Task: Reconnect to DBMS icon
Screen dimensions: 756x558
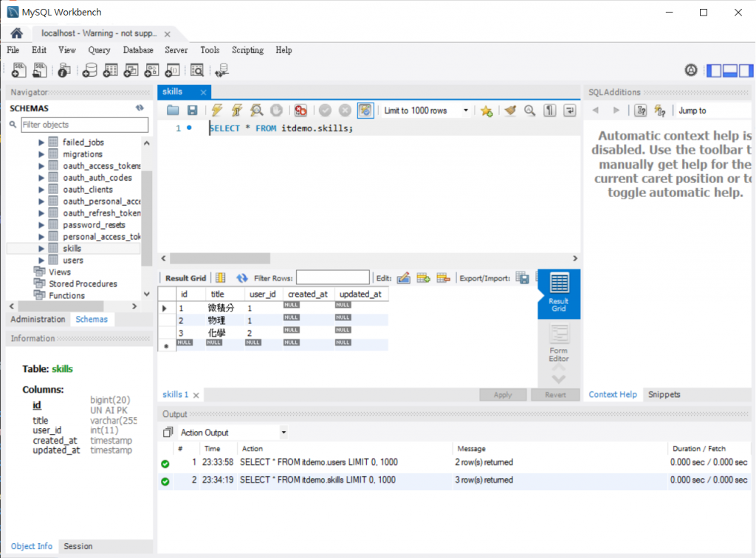Action: [x=221, y=70]
